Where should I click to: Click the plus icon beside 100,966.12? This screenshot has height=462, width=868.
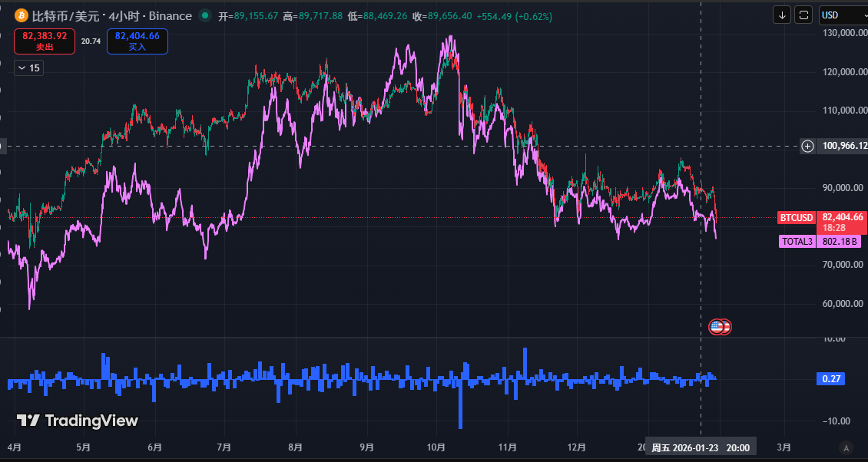807,146
